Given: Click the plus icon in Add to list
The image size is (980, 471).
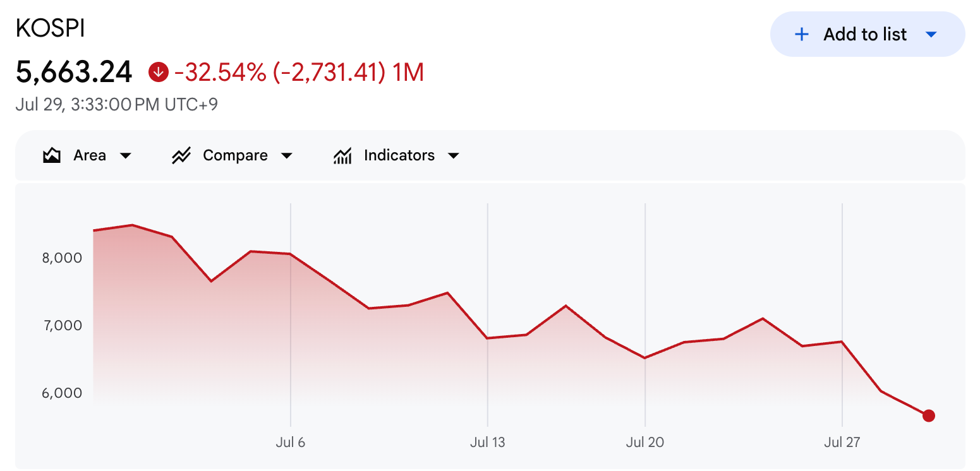Looking at the screenshot, I should [x=801, y=34].
